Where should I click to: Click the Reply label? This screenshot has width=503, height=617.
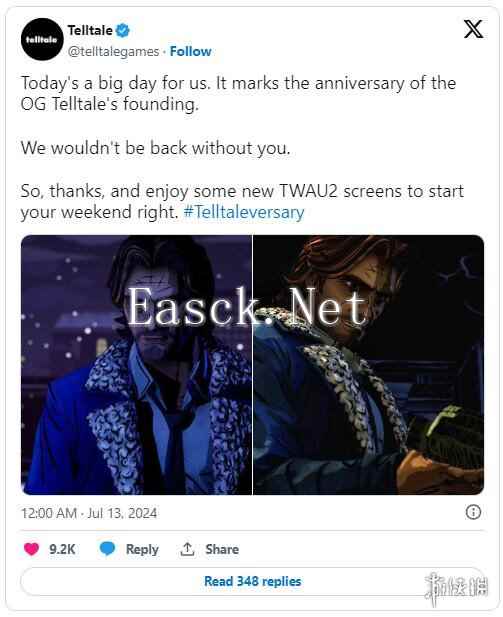pyautogui.click(x=142, y=549)
